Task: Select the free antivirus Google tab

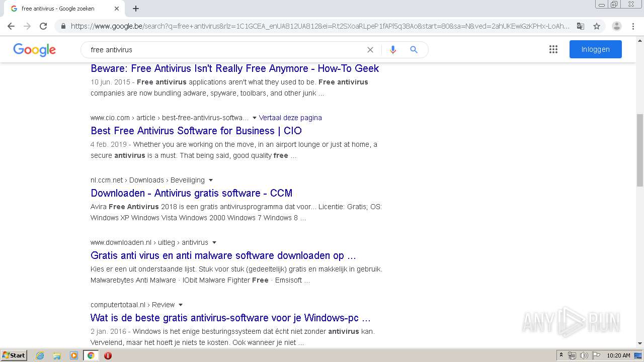Action: click(64, 9)
